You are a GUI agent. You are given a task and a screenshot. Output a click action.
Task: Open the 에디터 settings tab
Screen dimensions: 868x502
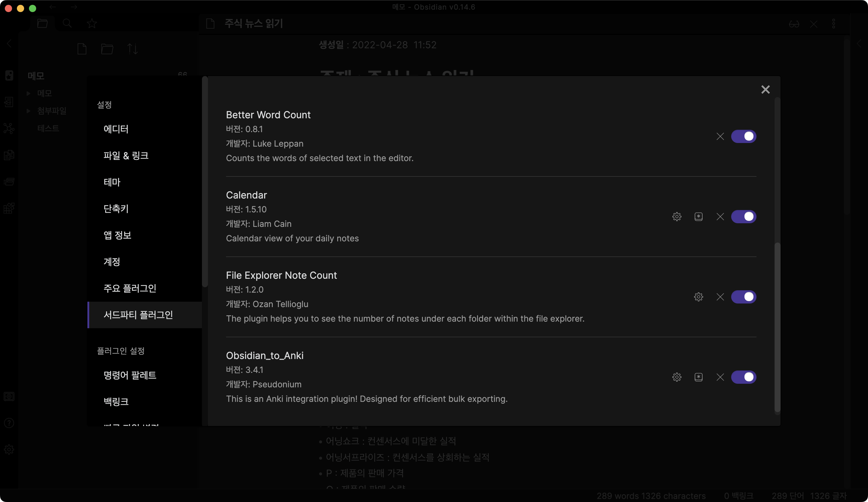click(116, 129)
